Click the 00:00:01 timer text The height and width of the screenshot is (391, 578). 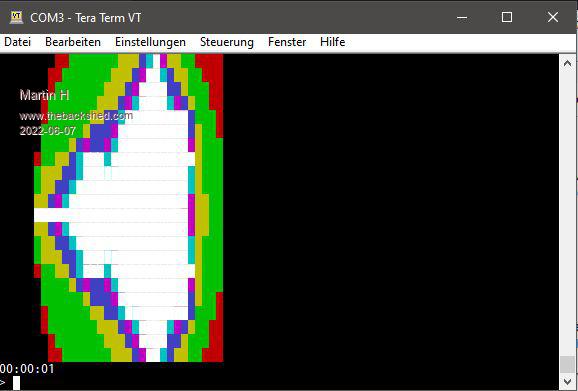tap(27, 369)
